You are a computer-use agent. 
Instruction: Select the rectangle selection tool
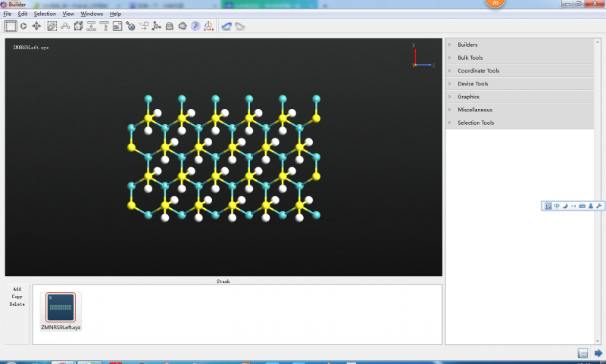11,26
